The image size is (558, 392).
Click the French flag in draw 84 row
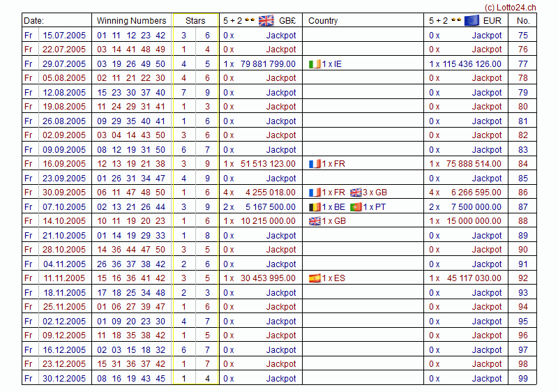(315, 164)
